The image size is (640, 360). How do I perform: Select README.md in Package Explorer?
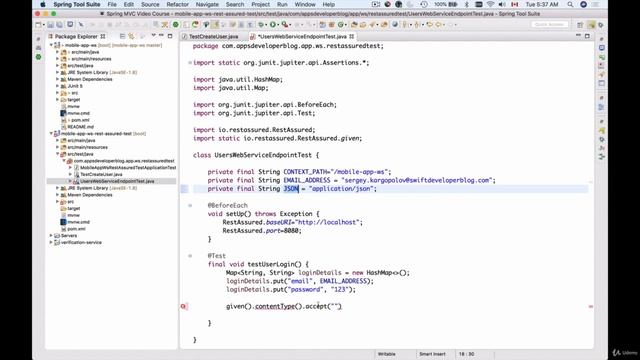point(80,127)
